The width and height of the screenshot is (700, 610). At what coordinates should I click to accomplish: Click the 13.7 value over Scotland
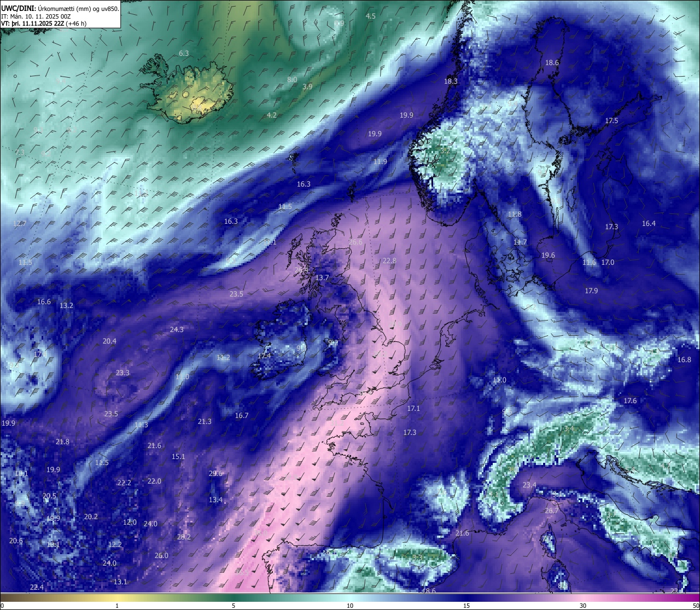(322, 277)
